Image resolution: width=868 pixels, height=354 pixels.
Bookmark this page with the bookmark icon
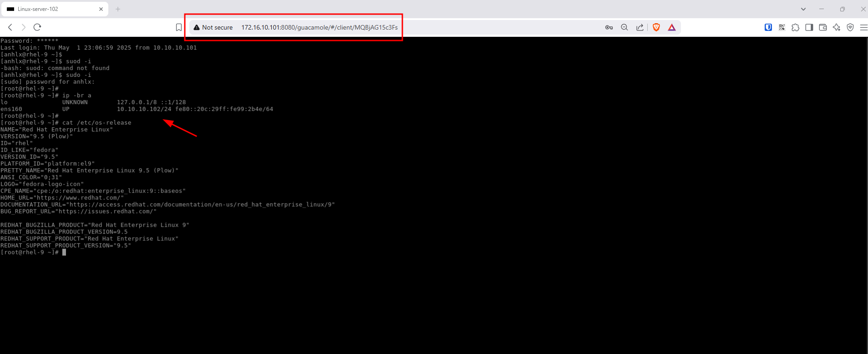179,27
